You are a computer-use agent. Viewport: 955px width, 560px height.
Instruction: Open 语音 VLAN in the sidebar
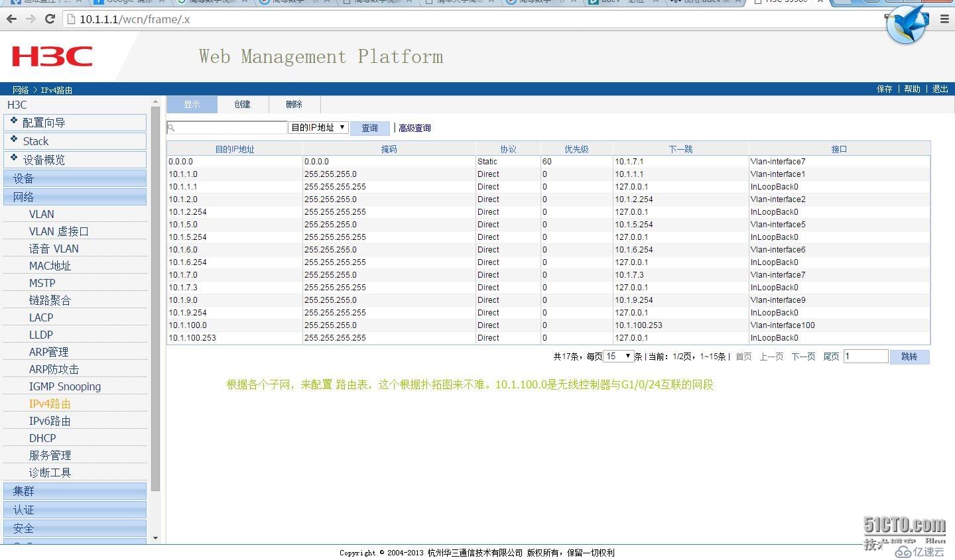(x=54, y=249)
